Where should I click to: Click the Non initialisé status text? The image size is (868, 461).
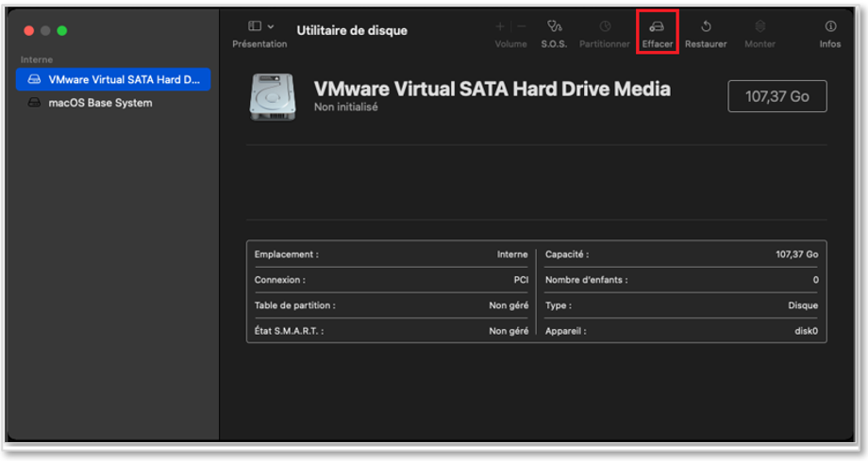(x=346, y=107)
